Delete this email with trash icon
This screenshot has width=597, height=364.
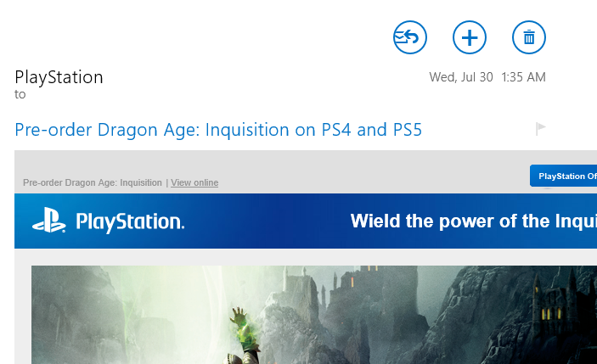pyautogui.click(x=529, y=37)
